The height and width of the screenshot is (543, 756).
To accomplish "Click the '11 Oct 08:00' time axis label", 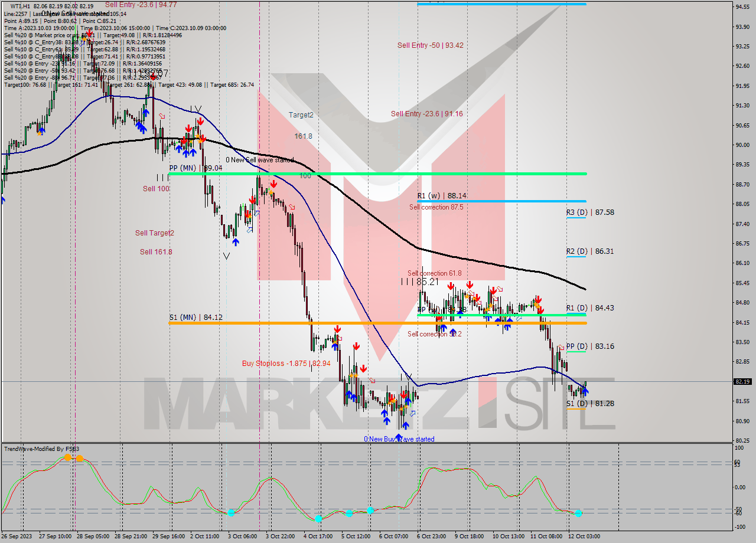I will 546,537.
